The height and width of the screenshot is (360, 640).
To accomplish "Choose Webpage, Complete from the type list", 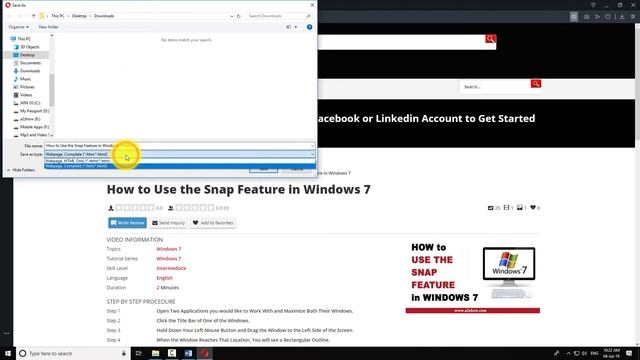I will tap(180, 166).
